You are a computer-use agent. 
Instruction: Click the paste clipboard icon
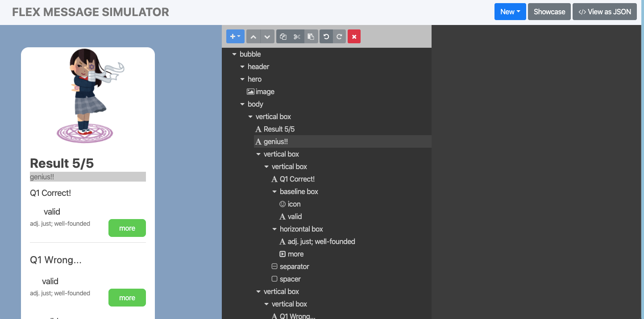311,37
